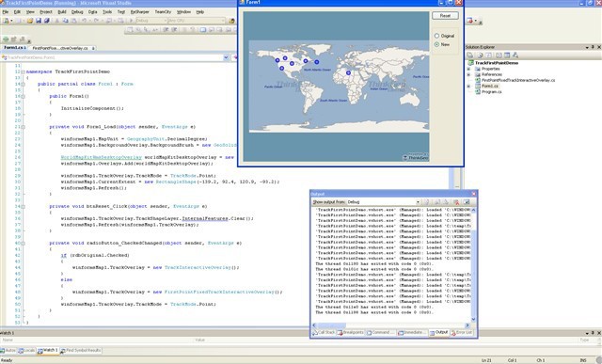Select Program.cs in Solution Explorer

(x=491, y=92)
